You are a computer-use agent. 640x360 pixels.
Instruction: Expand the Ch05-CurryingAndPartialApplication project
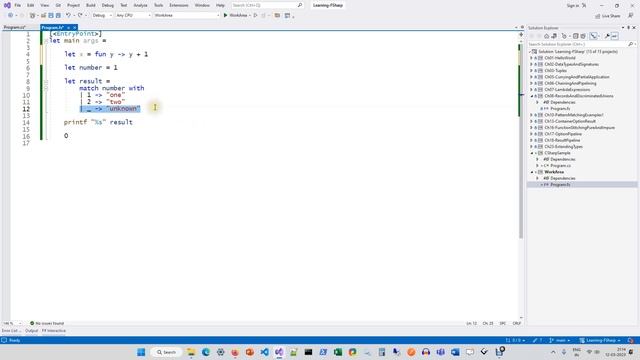pos(531,77)
